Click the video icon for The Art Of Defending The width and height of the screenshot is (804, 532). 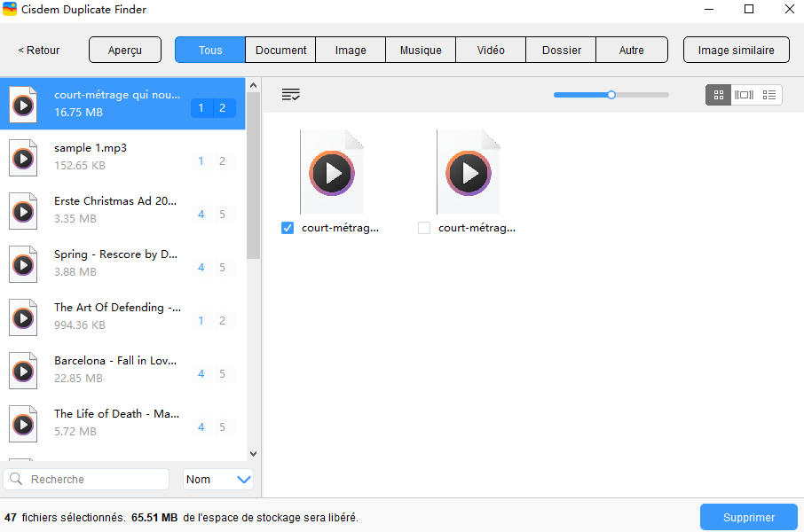click(x=23, y=318)
